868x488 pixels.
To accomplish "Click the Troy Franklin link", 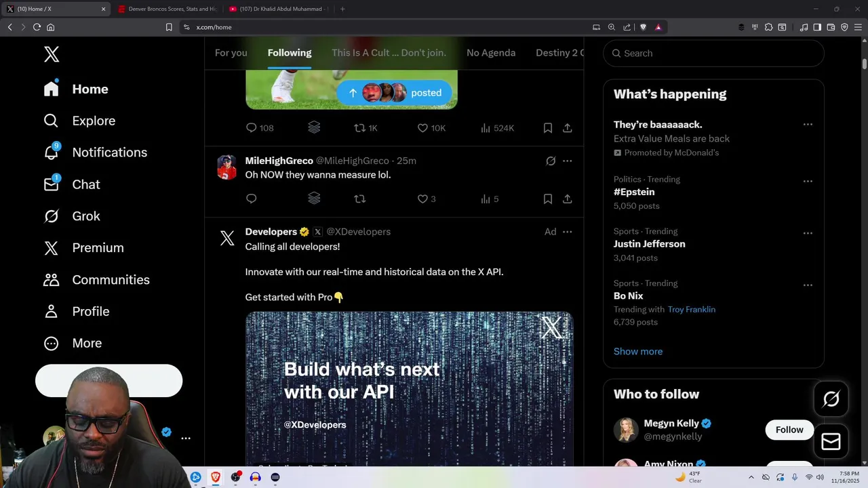I will 692,309.
